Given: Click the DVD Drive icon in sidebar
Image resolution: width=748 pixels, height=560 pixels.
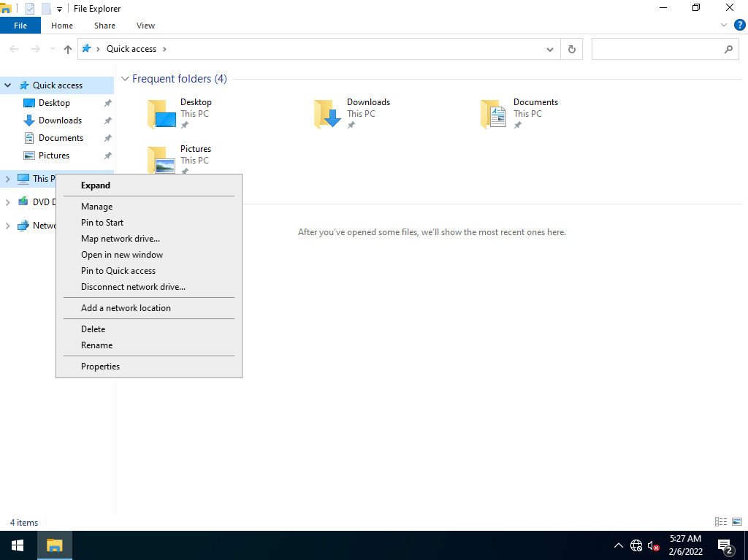Looking at the screenshot, I should (23, 202).
